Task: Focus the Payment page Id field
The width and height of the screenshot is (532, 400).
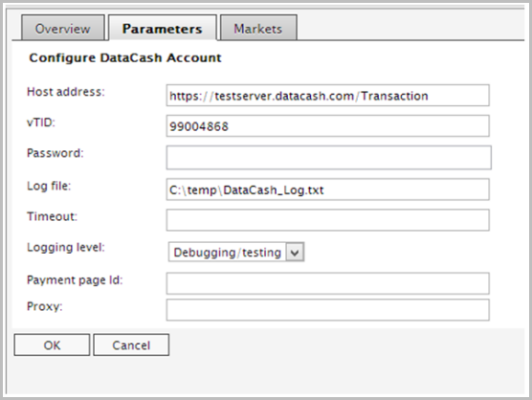Action: 328,283
